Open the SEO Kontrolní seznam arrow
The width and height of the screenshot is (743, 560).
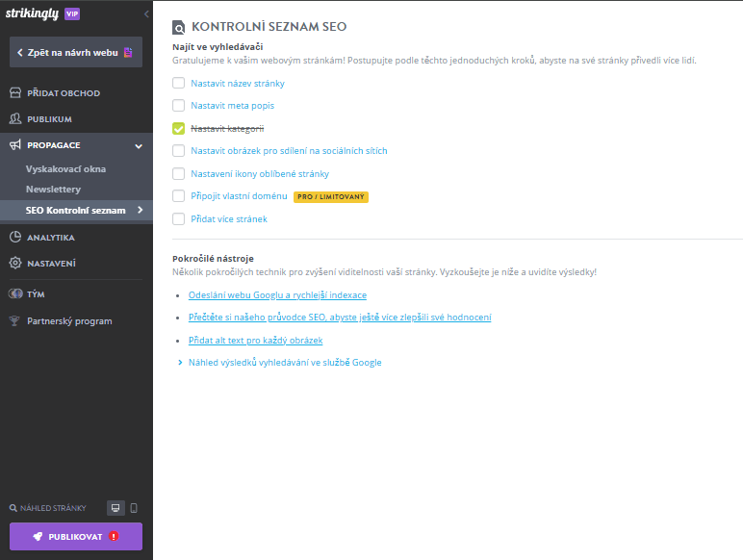(x=140, y=210)
